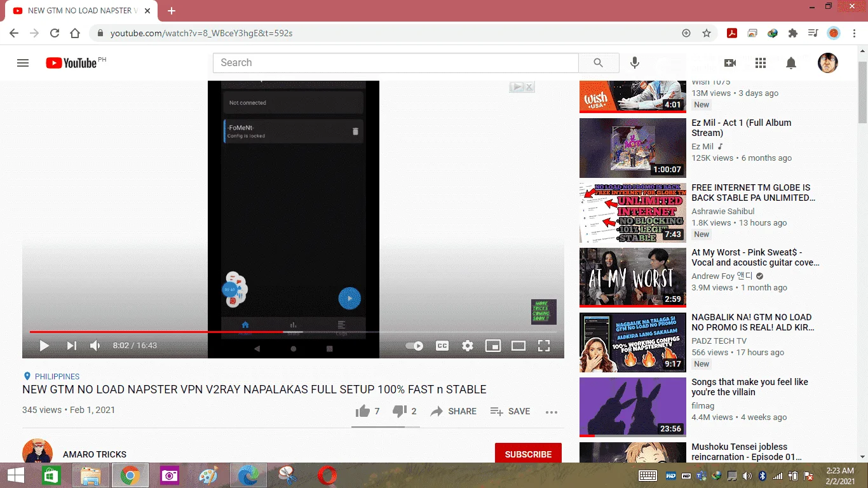868x488 pixels.
Task: Click the search magnifier button
Action: pos(598,63)
